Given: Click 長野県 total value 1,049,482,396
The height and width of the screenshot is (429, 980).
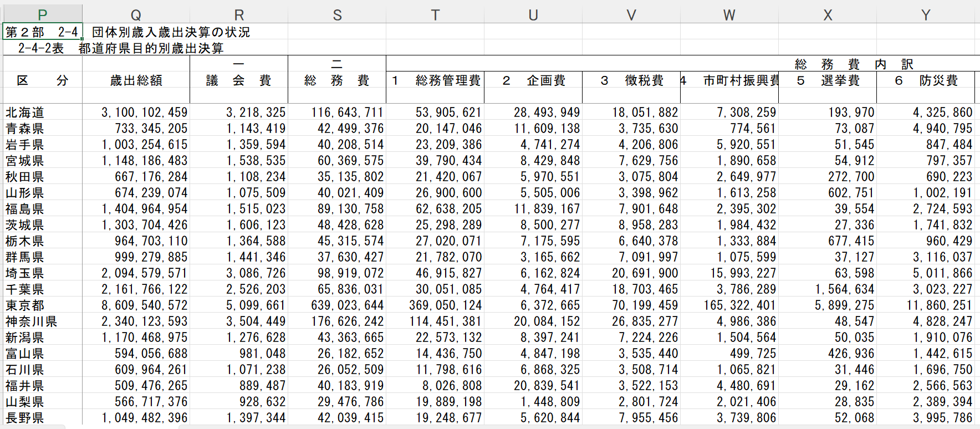Looking at the screenshot, I should coord(136,418).
